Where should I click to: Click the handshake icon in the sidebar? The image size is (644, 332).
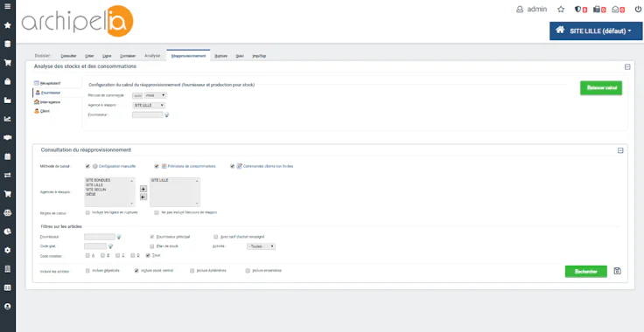click(7, 138)
